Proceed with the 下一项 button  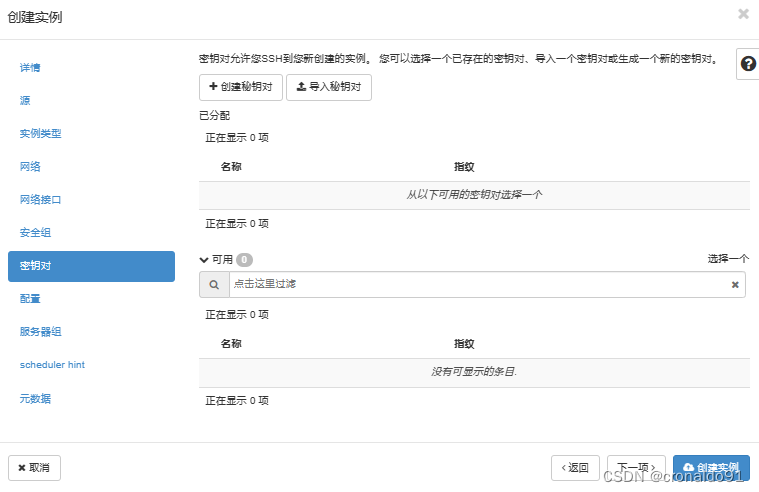pos(636,468)
